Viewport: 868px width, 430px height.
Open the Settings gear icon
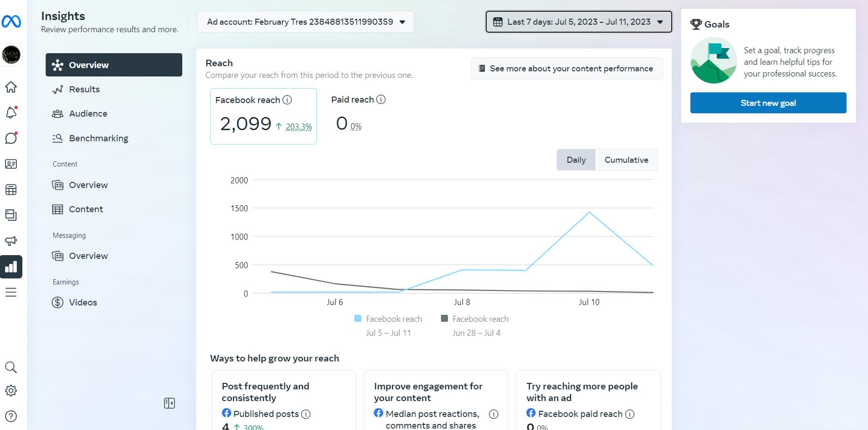coord(11,391)
